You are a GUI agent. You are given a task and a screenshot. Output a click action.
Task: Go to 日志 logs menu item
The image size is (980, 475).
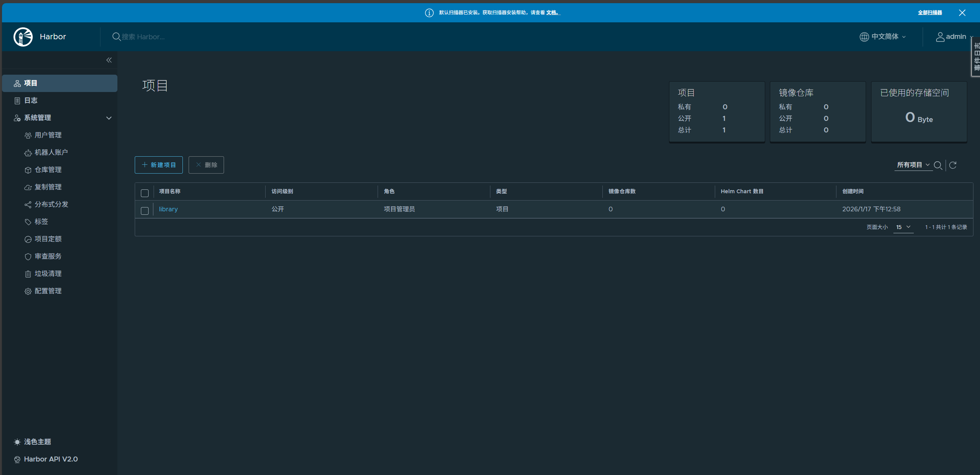(x=31, y=100)
